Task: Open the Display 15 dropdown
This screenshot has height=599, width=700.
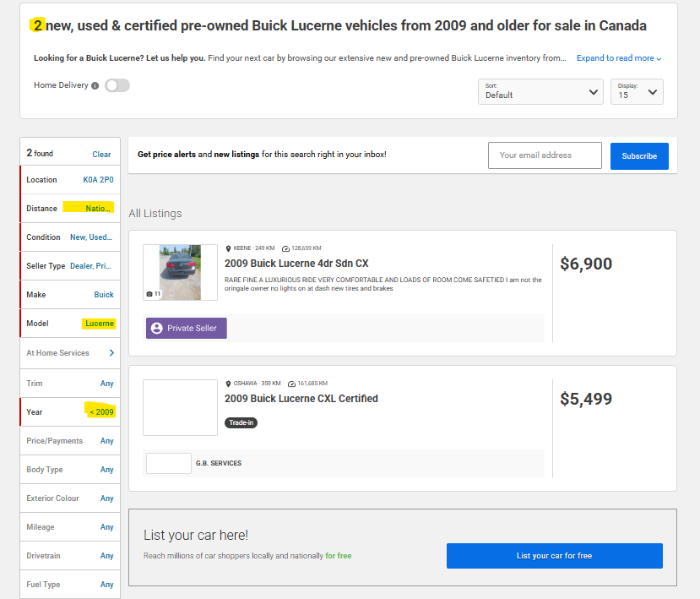Action: [x=637, y=91]
